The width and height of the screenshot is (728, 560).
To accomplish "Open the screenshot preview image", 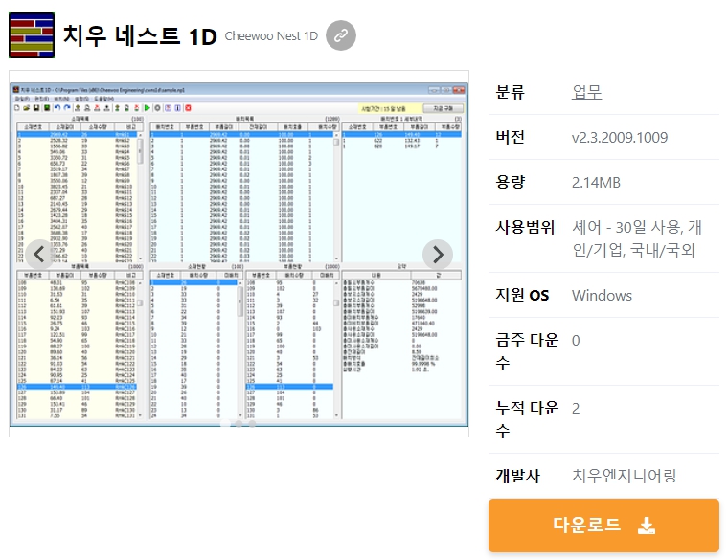I will point(239,254).
